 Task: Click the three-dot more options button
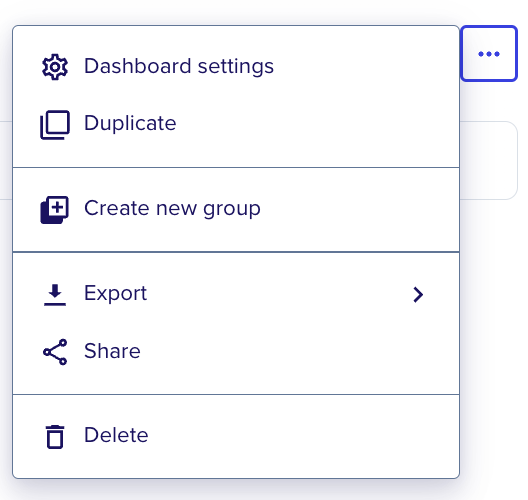coord(489,54)
